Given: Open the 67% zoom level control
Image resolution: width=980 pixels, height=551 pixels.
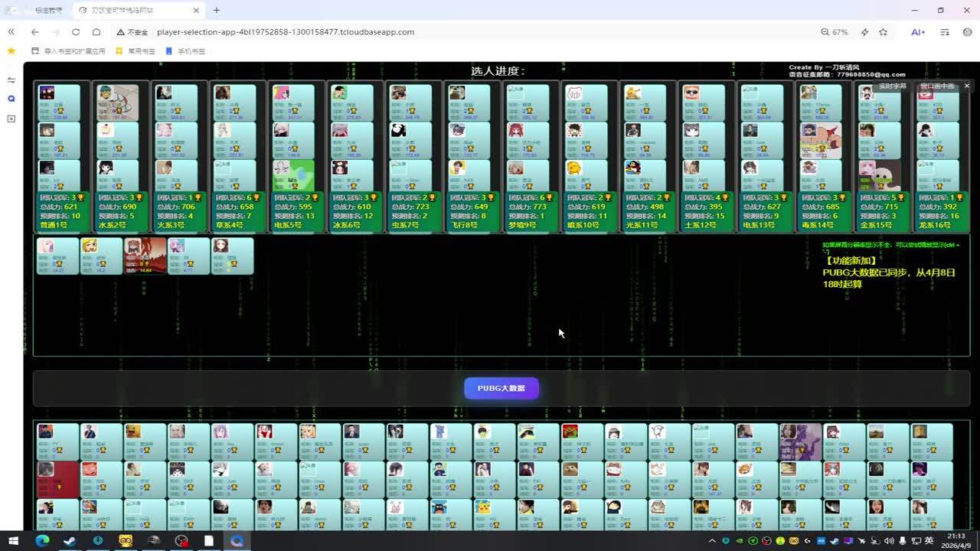Looking at the screenshot, I should (x=835, y=32).
